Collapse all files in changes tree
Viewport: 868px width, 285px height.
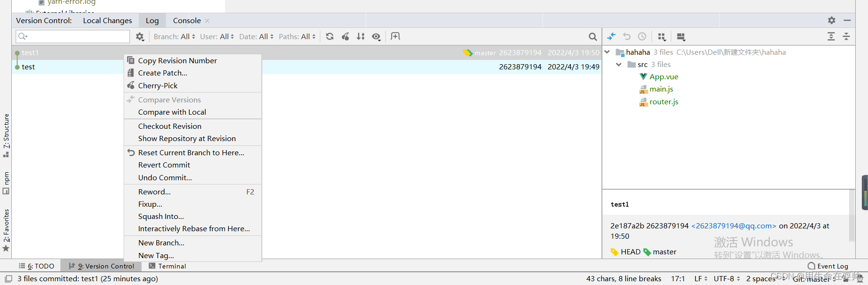[x=846, y=36]
